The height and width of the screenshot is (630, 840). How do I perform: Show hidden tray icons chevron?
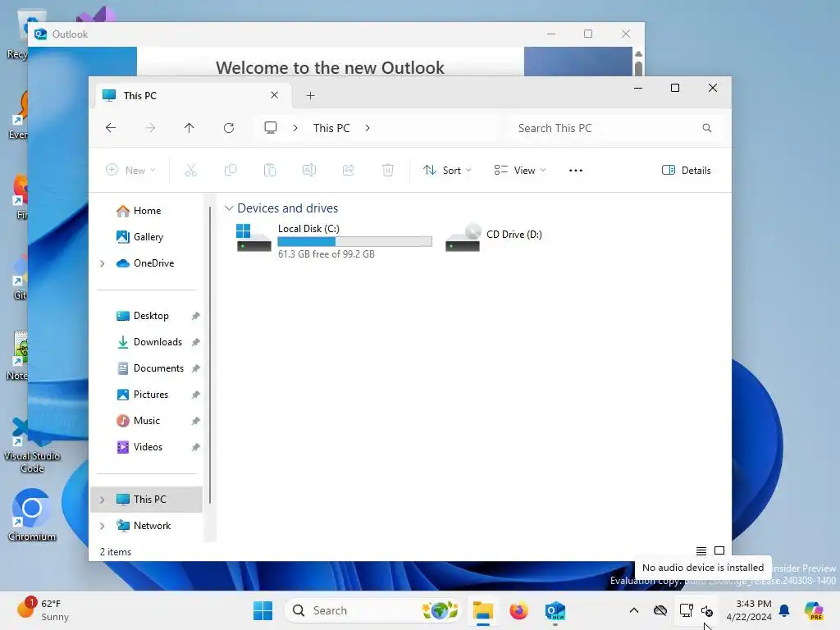(x=634, y=610)
